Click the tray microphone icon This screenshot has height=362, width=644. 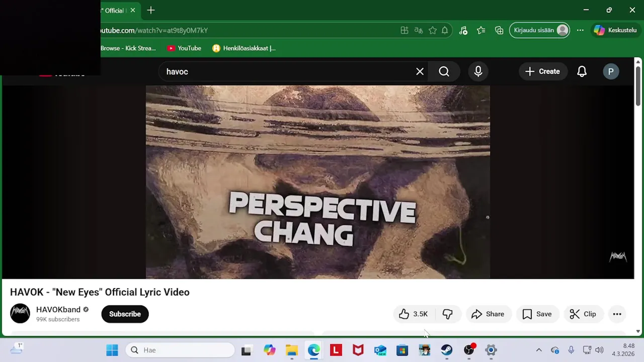(571, 350)
